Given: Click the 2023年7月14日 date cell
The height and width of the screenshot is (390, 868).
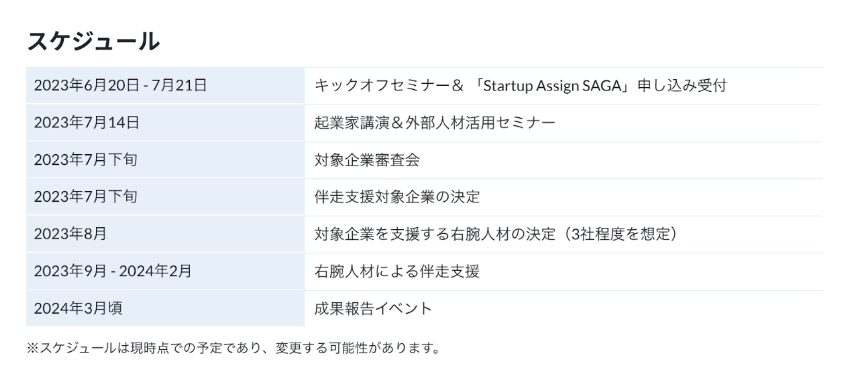Looking at the screenshot, I should (x=87, y=123).
